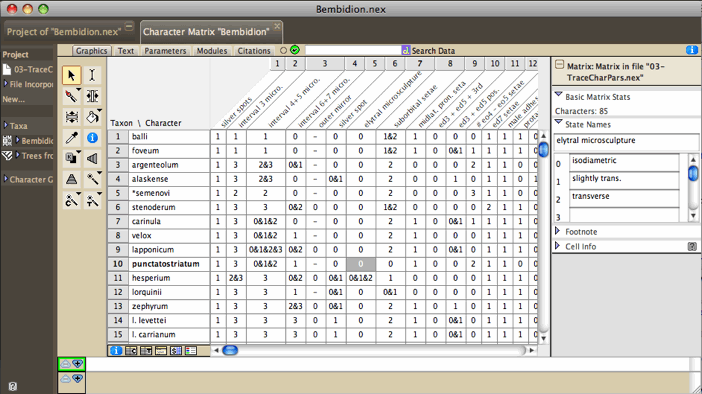Expand Bembidion taxa block item
This screenshot has width=702, height=394.
[x=17, y=140]
